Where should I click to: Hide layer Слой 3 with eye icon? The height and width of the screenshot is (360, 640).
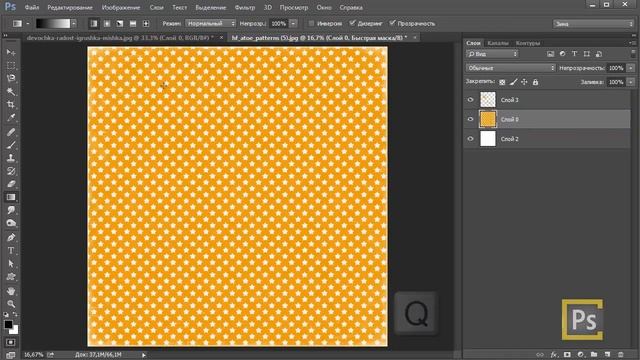(471, 100)
